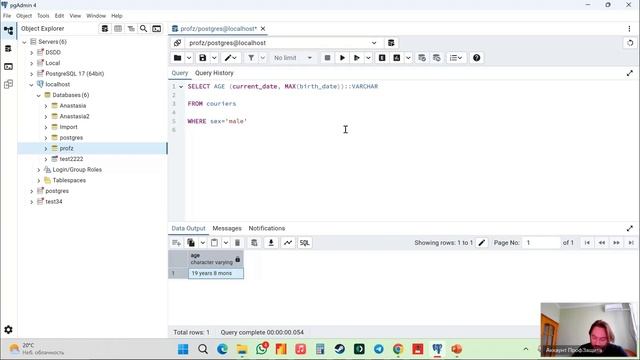Go to the last page of results
Screen dimensions: 640x360
(631, 243)
